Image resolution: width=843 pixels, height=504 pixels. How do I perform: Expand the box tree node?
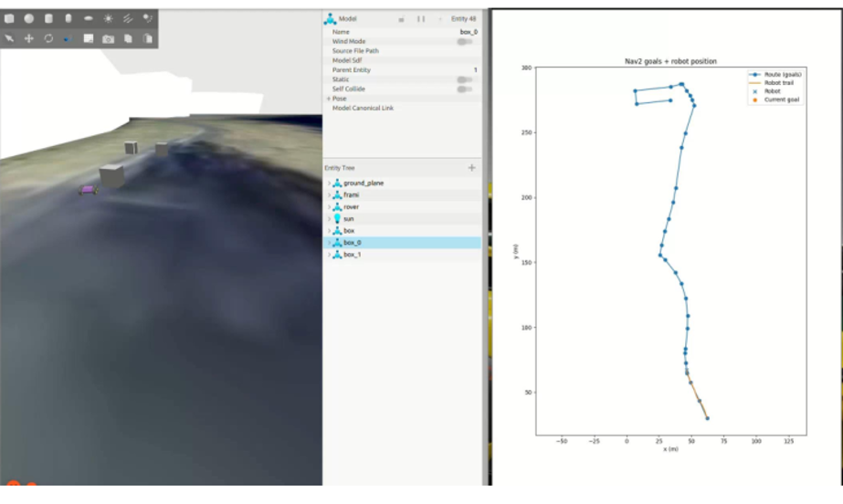[x=329, y=230]
